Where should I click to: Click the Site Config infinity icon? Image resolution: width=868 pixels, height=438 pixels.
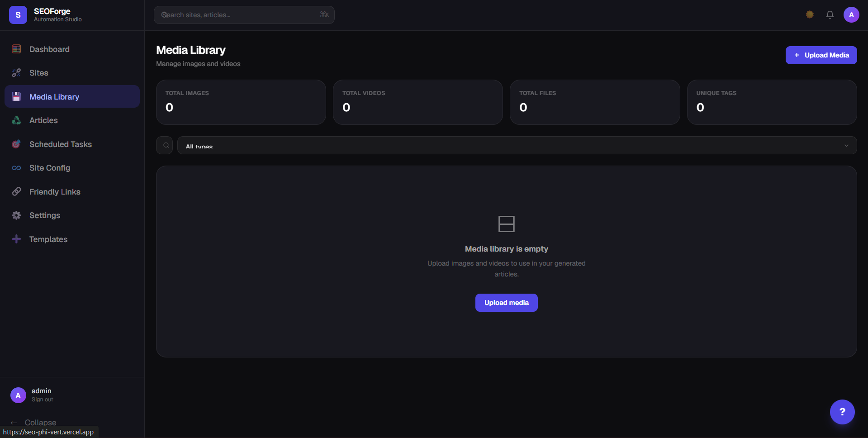tap(16, 168)
